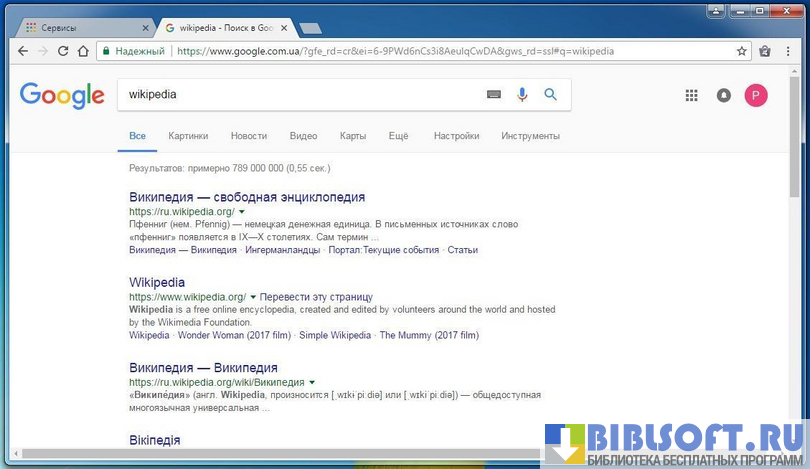Viewport: 810px width, 469px height.
Task: Open the Chrome three-dot menu
Action: [788, 51]
